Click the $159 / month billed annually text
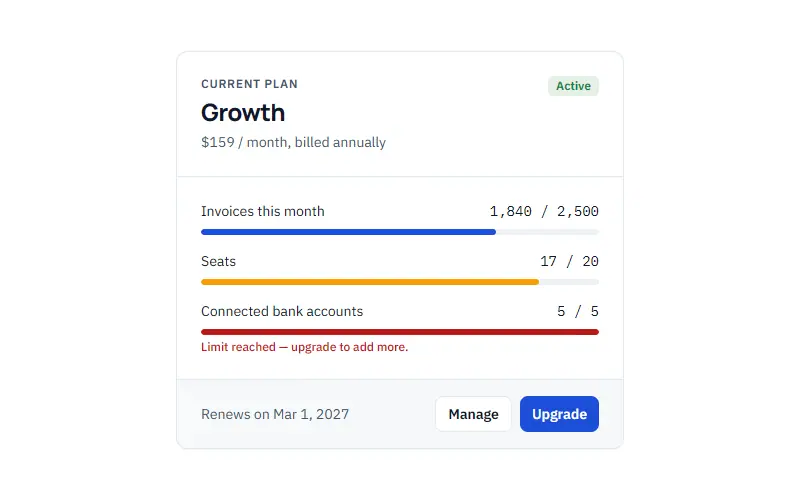This screenshot has width=800, height=500. pos(293,142)
